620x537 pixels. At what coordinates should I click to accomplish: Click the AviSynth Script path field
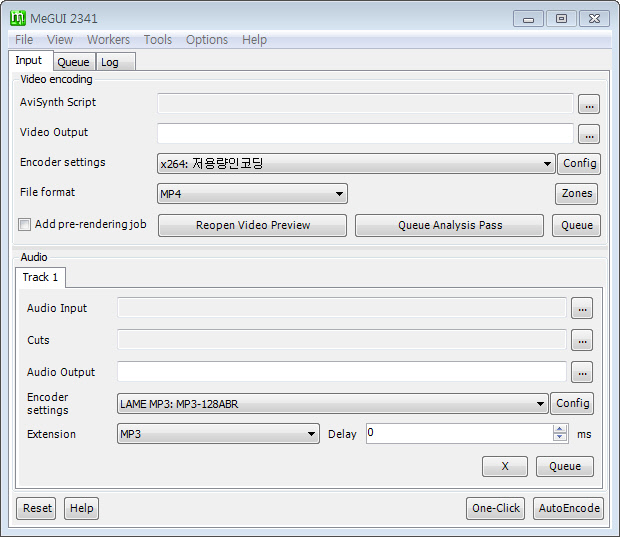pyautogui.click(x=365, y=104)
